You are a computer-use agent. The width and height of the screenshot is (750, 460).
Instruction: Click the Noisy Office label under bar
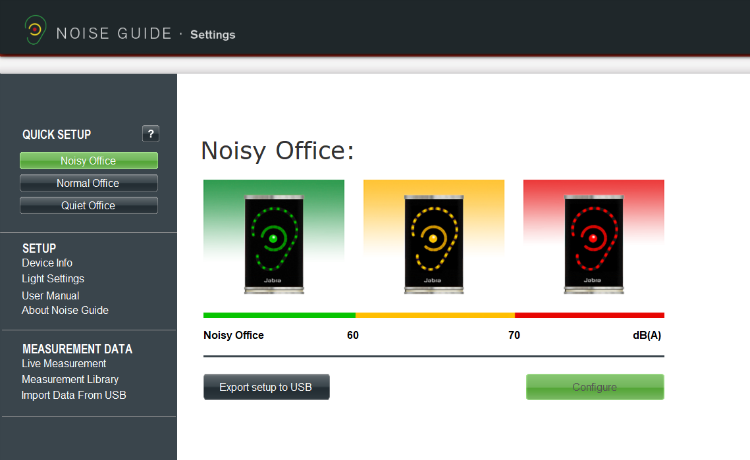[x=233, y=335]
